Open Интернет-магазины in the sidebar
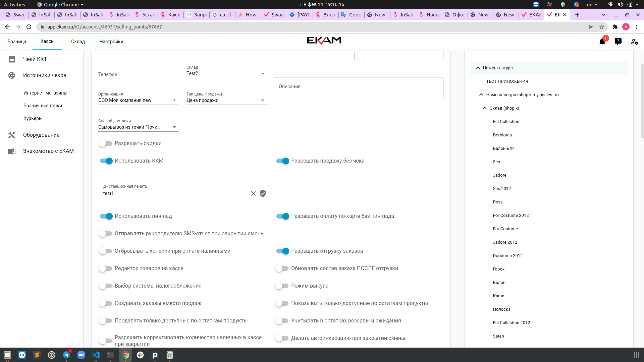 pyautogui.click(x=45, y=93)
